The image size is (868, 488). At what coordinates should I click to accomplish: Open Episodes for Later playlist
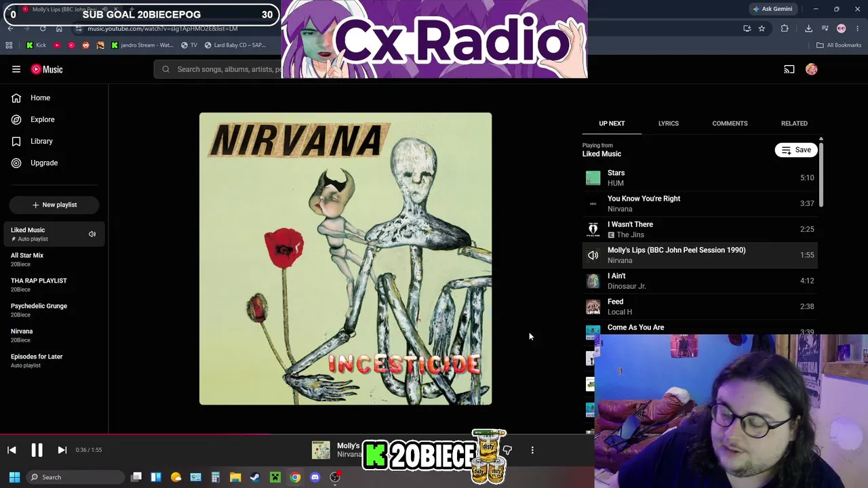[54, 361]
